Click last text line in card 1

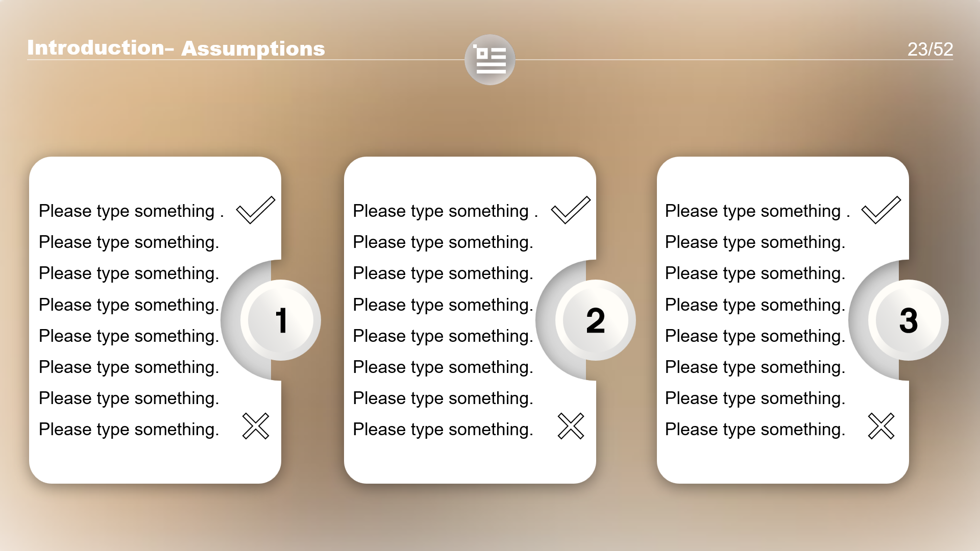click(129, 430)
